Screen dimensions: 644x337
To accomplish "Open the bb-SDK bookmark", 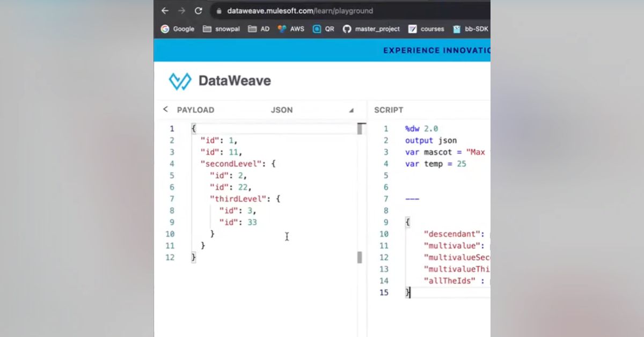I will click(470, 29).
